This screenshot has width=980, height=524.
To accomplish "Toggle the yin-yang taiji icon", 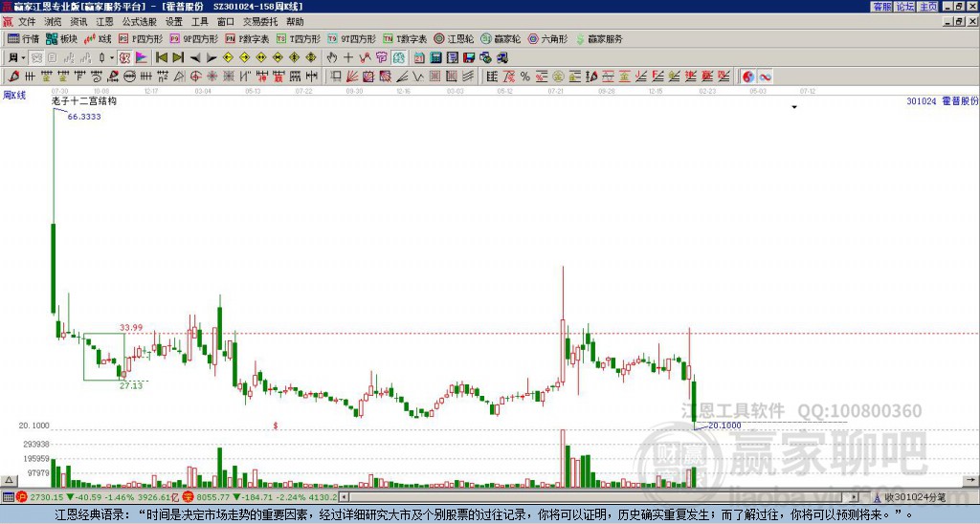I will pos(748,76).
